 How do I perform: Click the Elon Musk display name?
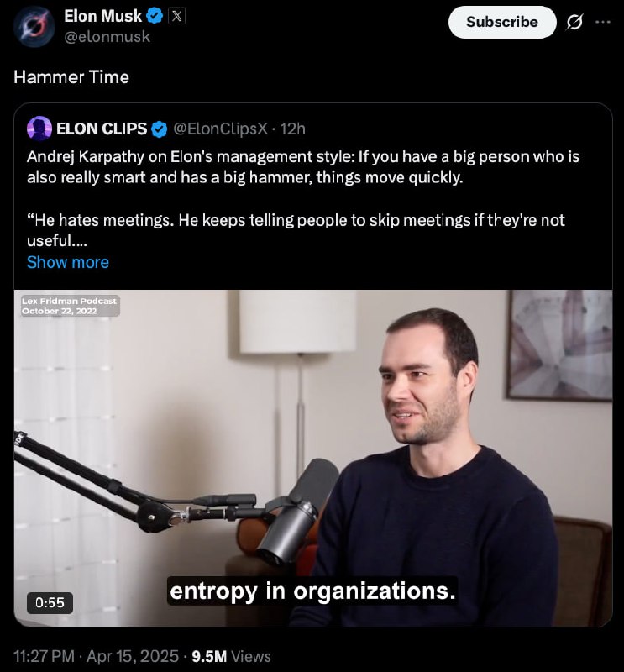[x=102, y=16]
